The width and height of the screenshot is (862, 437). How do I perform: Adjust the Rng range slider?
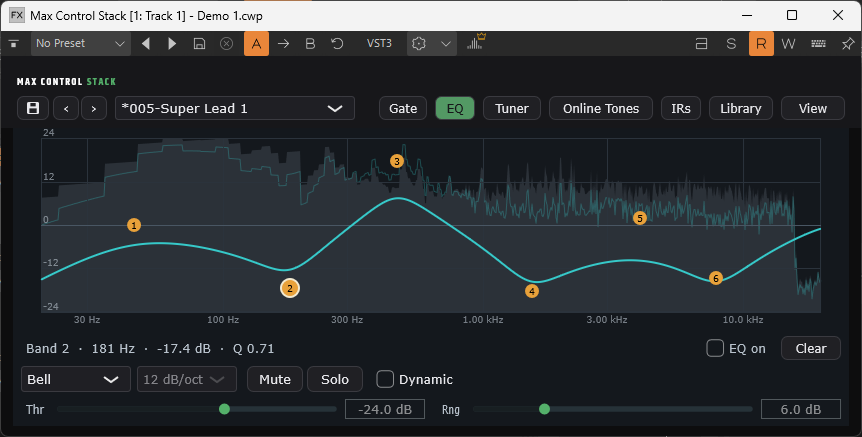[x=544, y=409]
